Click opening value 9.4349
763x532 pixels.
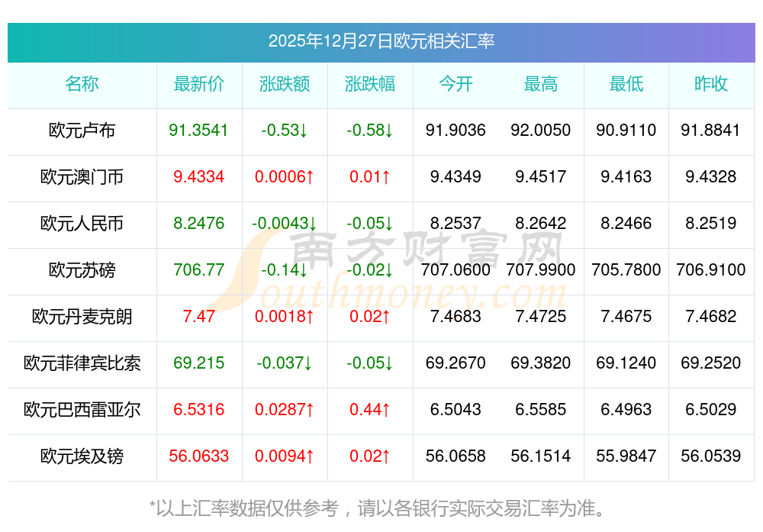tap(456, 176)
